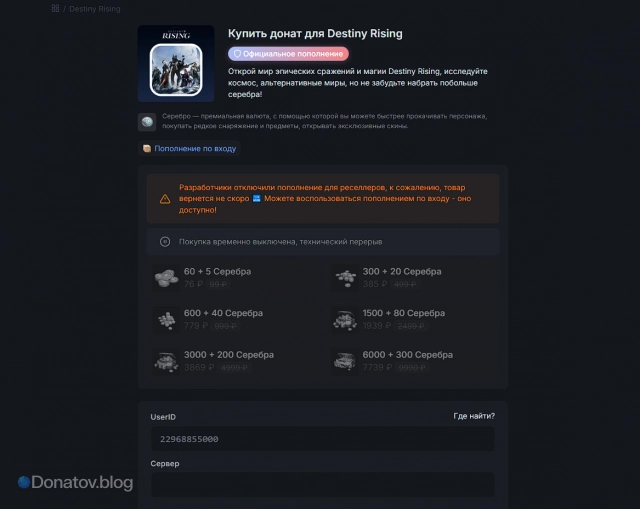Click the coin icon for 300 + 20 pack
This screenshot has height=509, width=640.
(x=345, y=278)
